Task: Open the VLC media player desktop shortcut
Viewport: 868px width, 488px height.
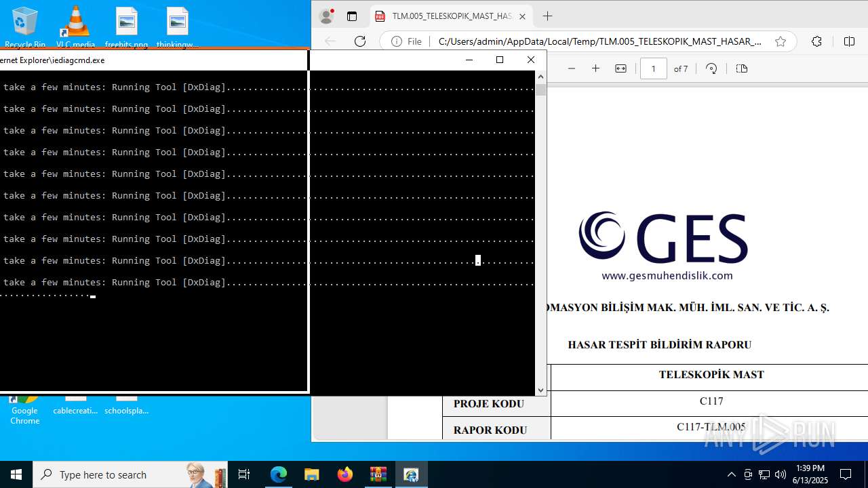Action: click(x=75, y=27)
